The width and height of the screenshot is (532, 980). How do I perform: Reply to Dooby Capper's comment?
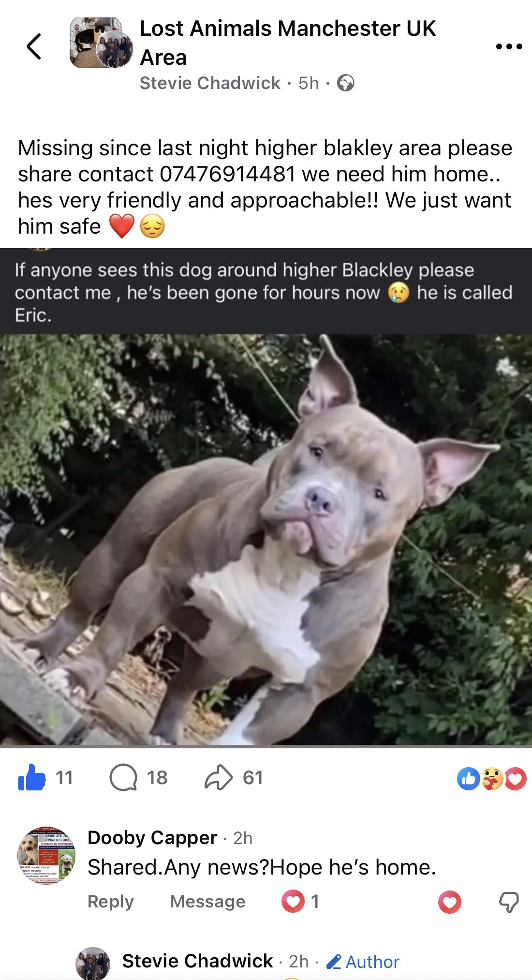tap(110, 902)
